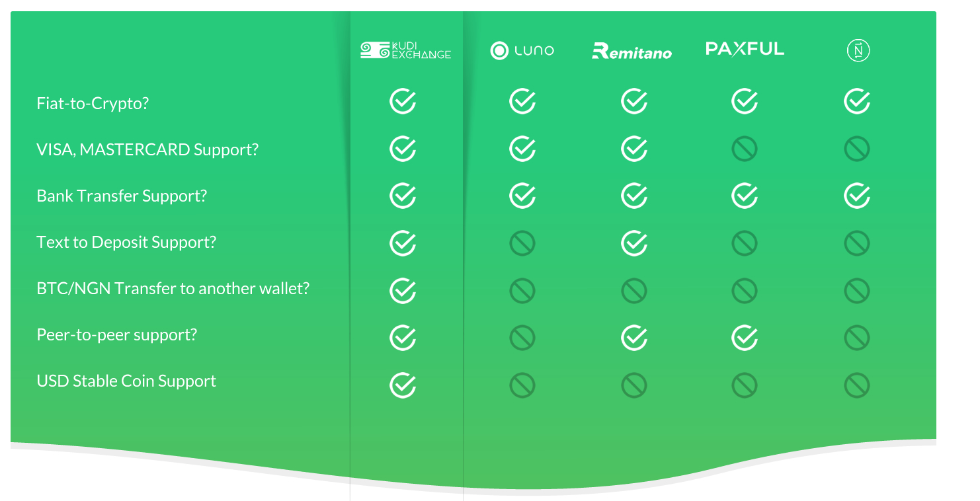Click the BTC/NGN Transfer to another wallet? label

point(173,288)
